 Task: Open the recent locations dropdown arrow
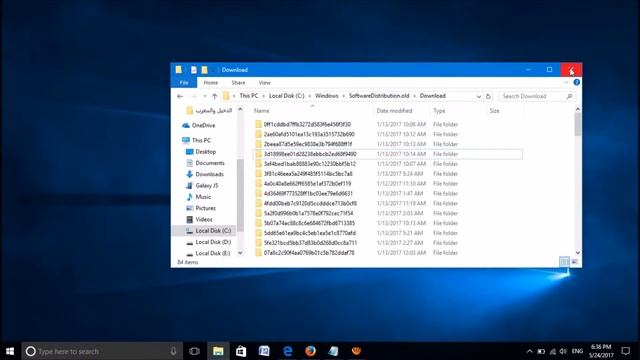coord(205,96)
